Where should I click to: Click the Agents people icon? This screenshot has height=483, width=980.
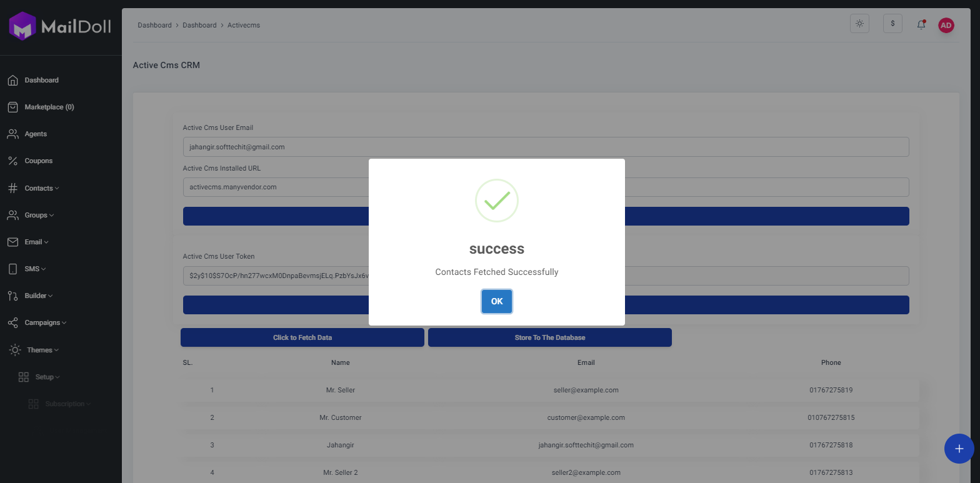coord(12,134)
